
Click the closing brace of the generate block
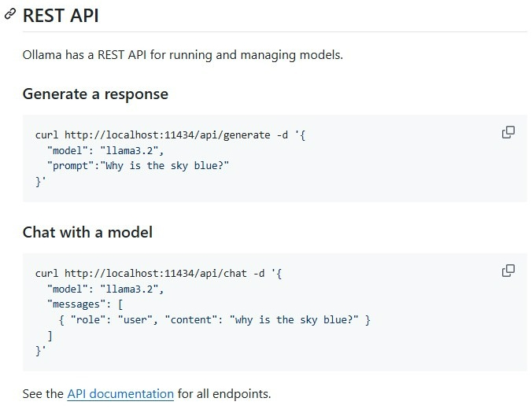click(40, 181)
